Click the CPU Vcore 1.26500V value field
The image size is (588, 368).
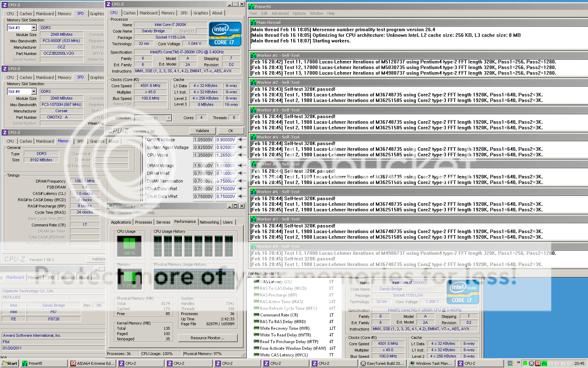[x=226, y=155]
